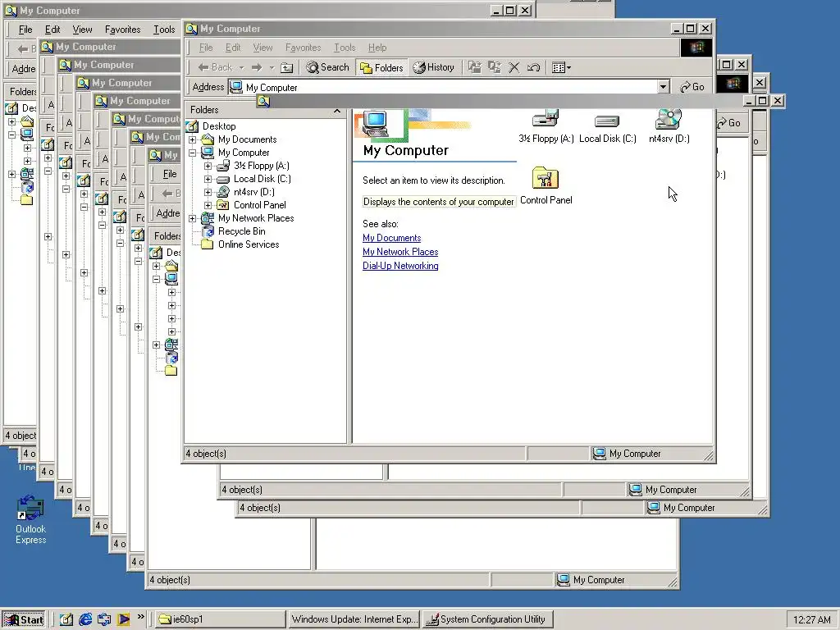Viewport: 840px width, 630px height.
Task: Collapse My Computer node in front window tree
Action: point(192,153)
